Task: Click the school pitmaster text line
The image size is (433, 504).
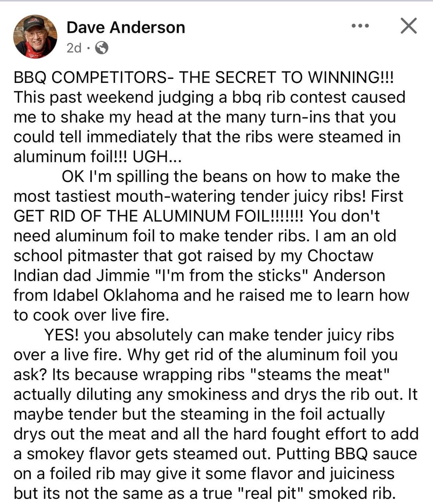Action: tap(193, 256)
